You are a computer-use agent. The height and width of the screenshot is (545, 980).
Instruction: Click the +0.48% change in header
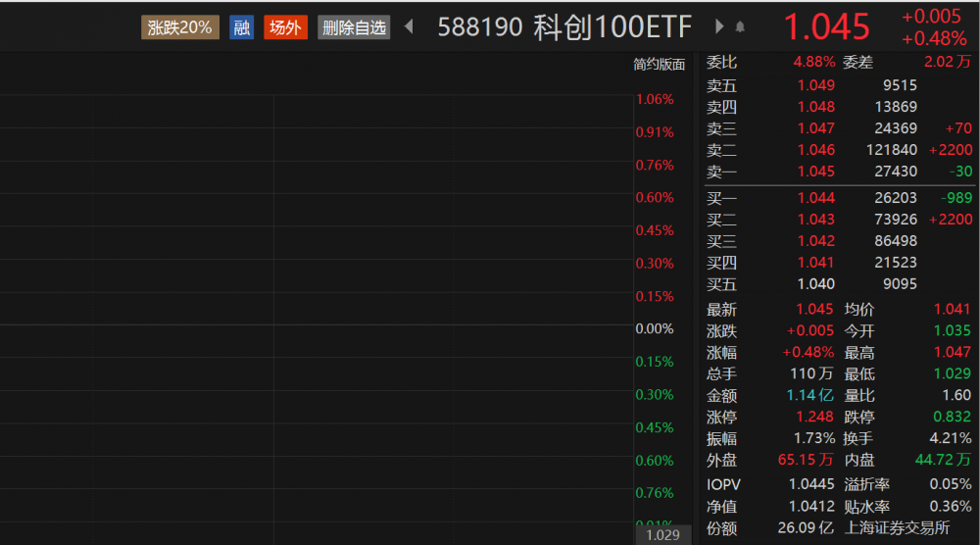(x=934, y=39)
